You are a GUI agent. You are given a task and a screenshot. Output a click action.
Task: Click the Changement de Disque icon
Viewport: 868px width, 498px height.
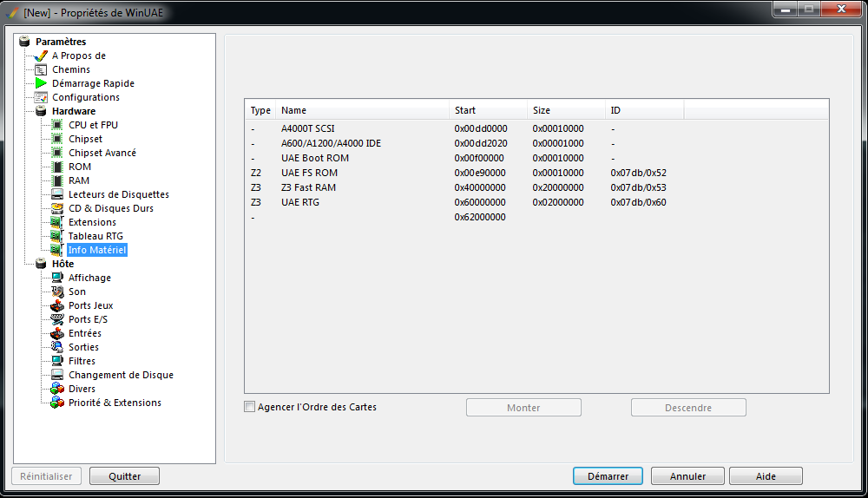(57, 375)
